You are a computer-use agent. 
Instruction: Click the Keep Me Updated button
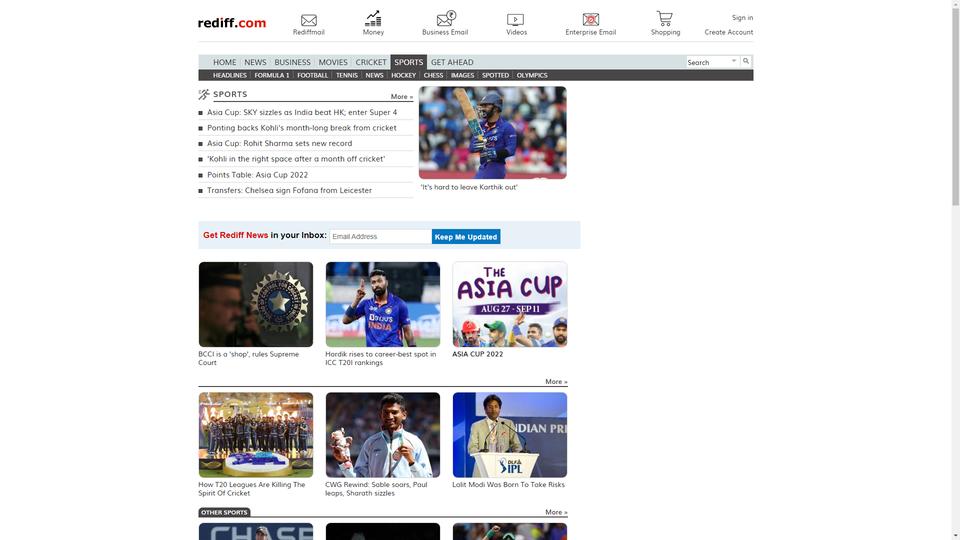pyautogui.click(x=466, y=236)
